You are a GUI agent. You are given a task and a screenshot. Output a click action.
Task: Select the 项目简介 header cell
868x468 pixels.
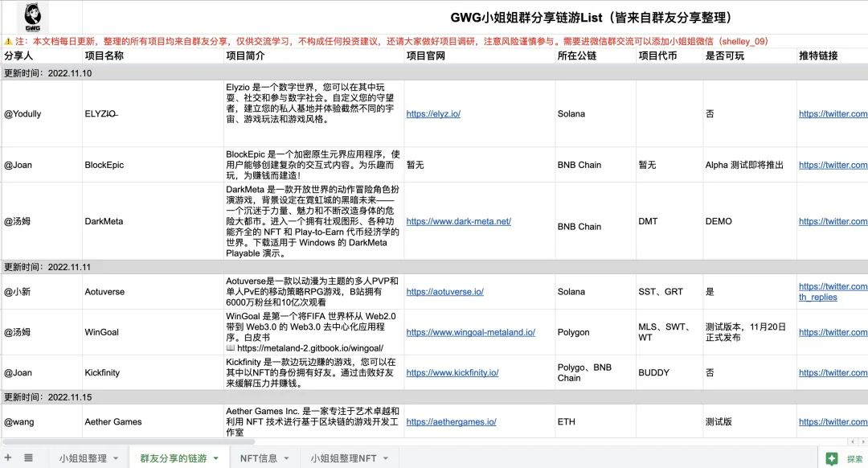pos(314,56)
